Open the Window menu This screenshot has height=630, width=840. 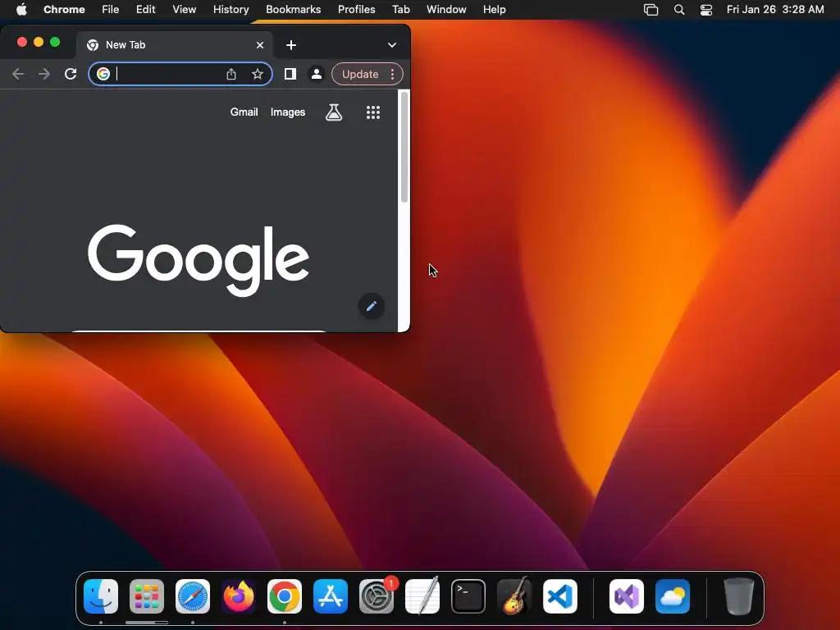[446, 10]
